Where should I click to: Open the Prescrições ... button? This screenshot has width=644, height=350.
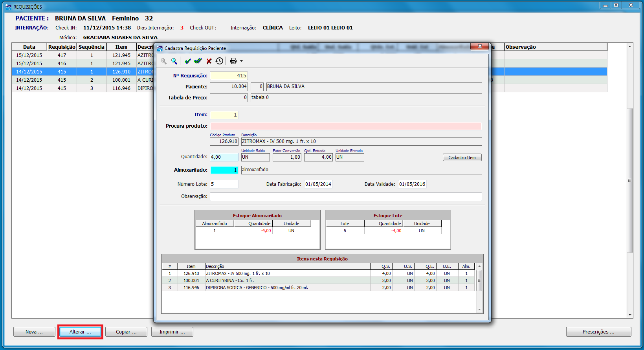point(598,332)
